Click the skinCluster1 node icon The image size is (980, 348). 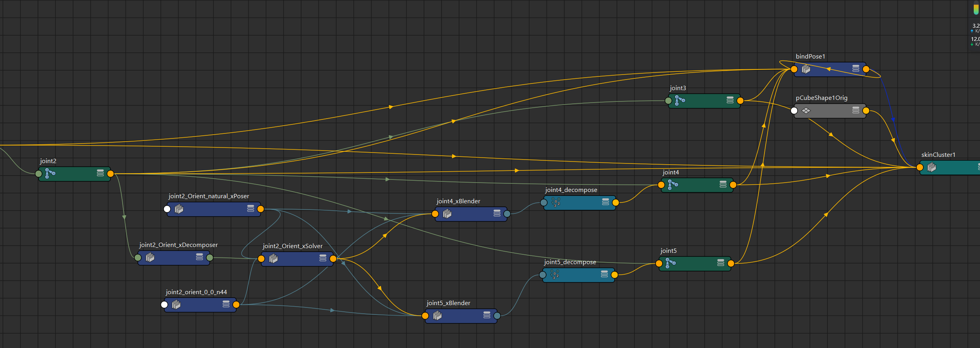(932, 167)
